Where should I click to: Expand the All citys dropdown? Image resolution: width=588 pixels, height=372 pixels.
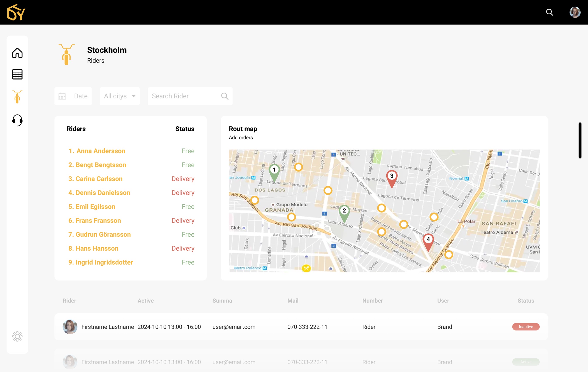click(120, 96)
